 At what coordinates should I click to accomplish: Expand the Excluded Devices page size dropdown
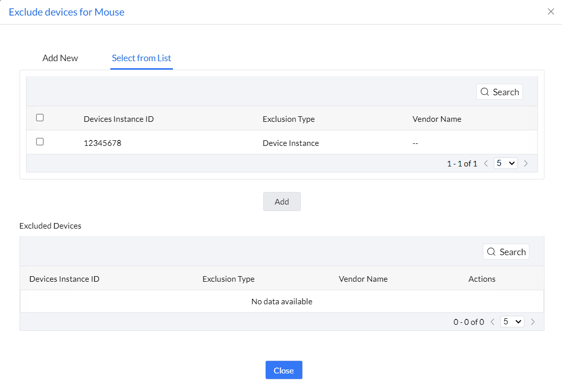[x=512, y=322]
